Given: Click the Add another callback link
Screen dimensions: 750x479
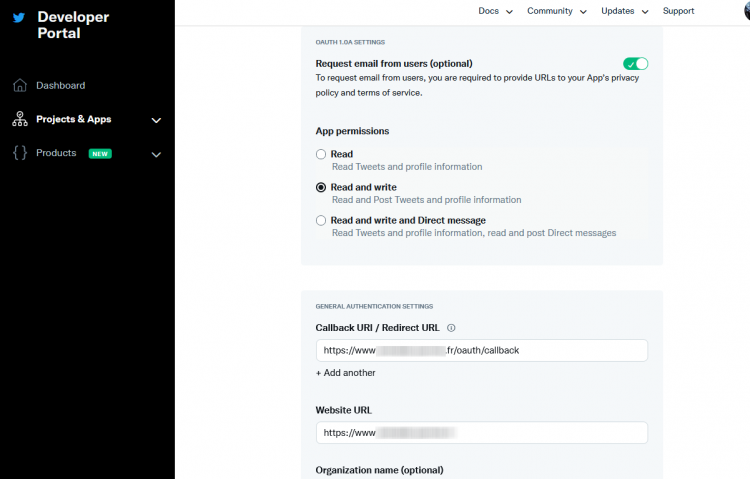Looking at the screenshot, I should (x=346, y=373).
